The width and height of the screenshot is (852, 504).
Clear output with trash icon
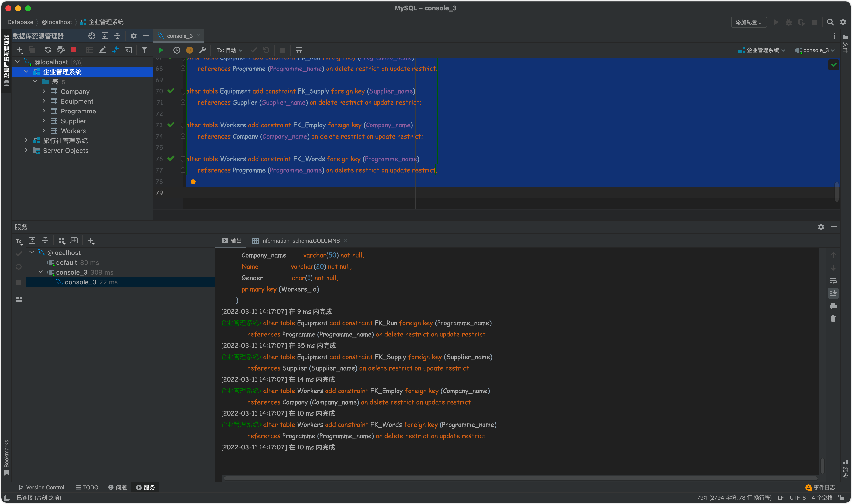tap(833, 319)
